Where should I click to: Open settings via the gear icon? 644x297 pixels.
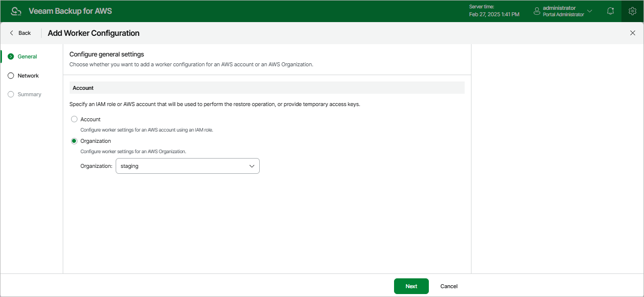pos(632,11)
